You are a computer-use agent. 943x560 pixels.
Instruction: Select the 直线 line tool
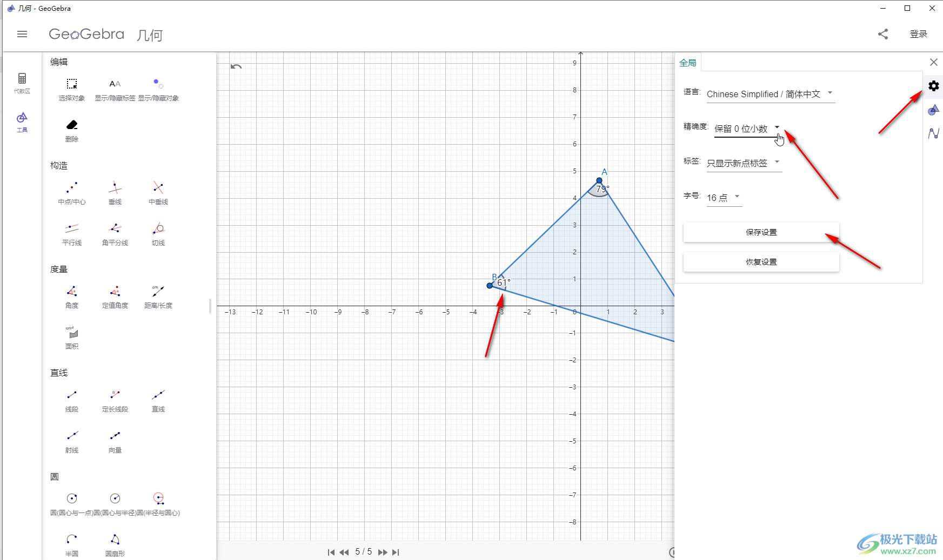click(158, 401)
